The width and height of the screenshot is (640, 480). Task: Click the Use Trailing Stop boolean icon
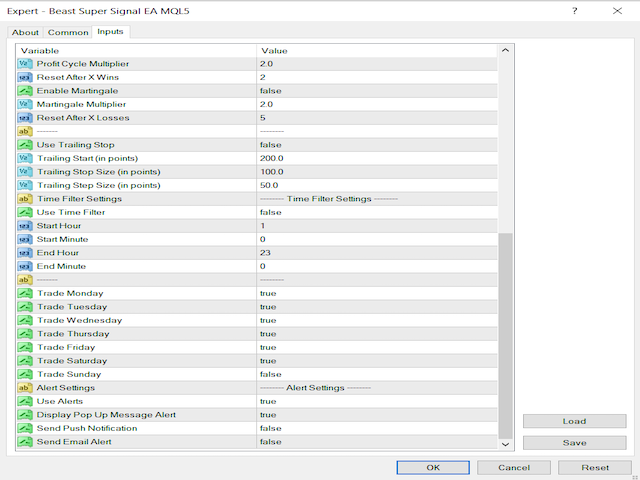point(25,144)
